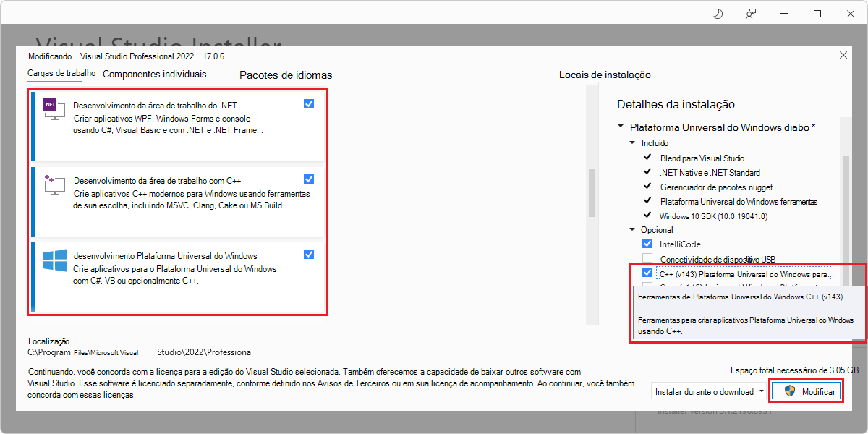
Task: Click the feedback icon in title bar
Action: [752, 14]
